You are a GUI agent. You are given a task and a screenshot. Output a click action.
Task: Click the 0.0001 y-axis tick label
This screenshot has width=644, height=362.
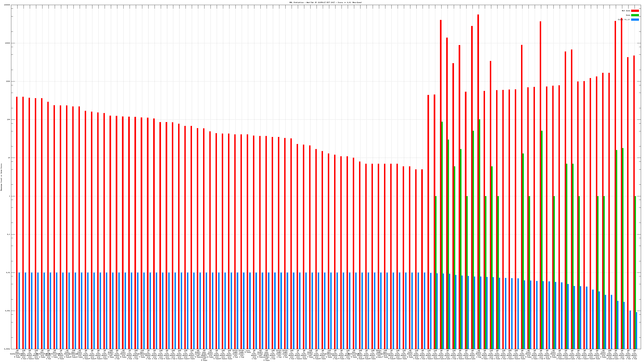click(x=7, y=349)
